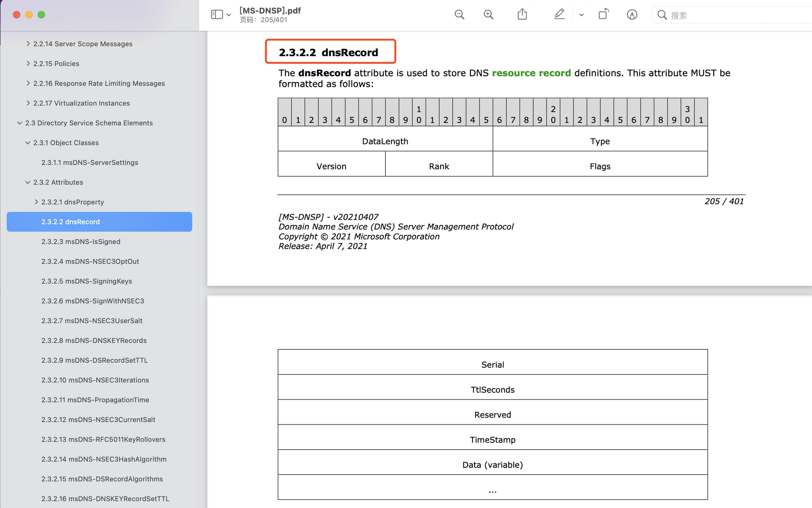Click the zoom out magnifier icon
This screenshot has width=812, height=508.
(459, 15)
